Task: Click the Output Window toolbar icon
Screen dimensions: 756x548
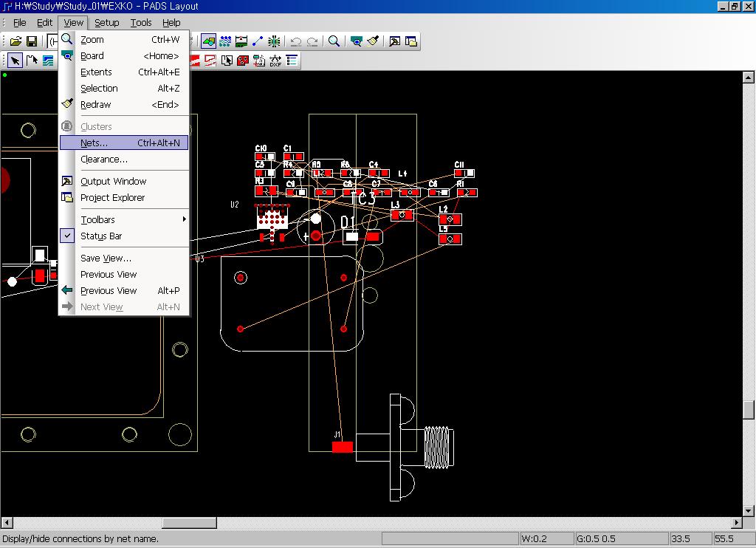Action: click(394, 41)
